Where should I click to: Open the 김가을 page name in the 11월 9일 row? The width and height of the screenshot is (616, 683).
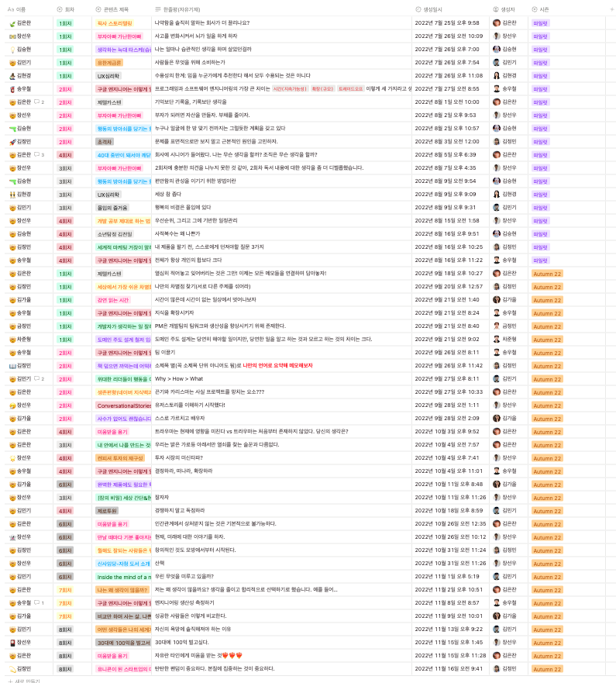click(x=24, y=616)
